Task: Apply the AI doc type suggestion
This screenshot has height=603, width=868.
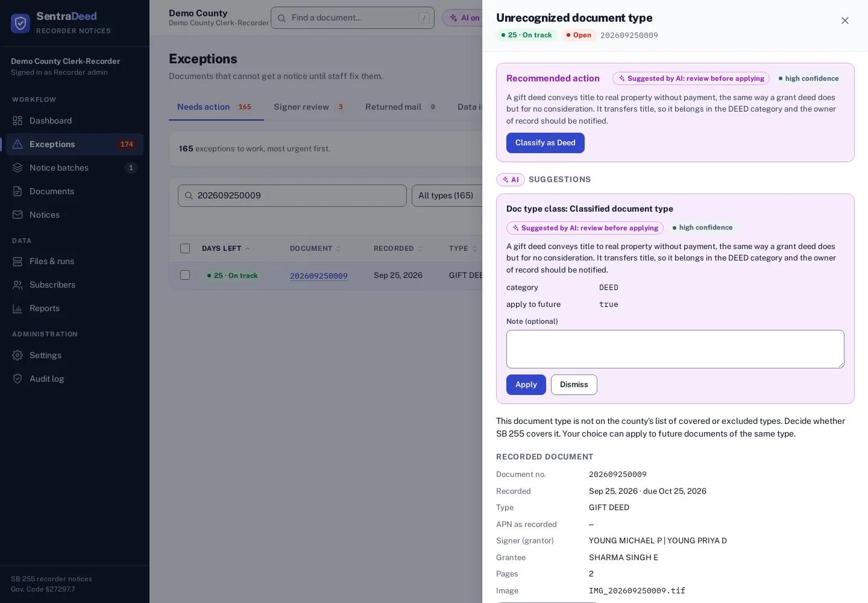Action: coord(526,385)
